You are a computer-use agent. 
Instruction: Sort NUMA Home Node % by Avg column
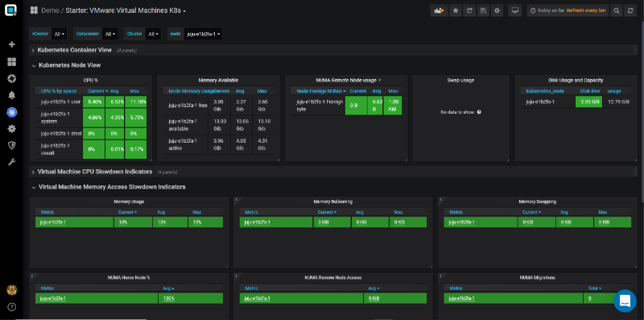[x=168, y=289]
